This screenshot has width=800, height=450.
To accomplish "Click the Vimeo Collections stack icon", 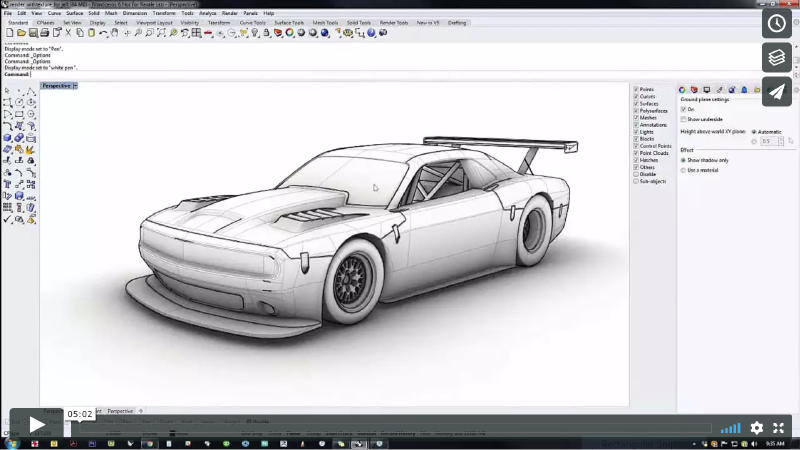I will [777, 58].
